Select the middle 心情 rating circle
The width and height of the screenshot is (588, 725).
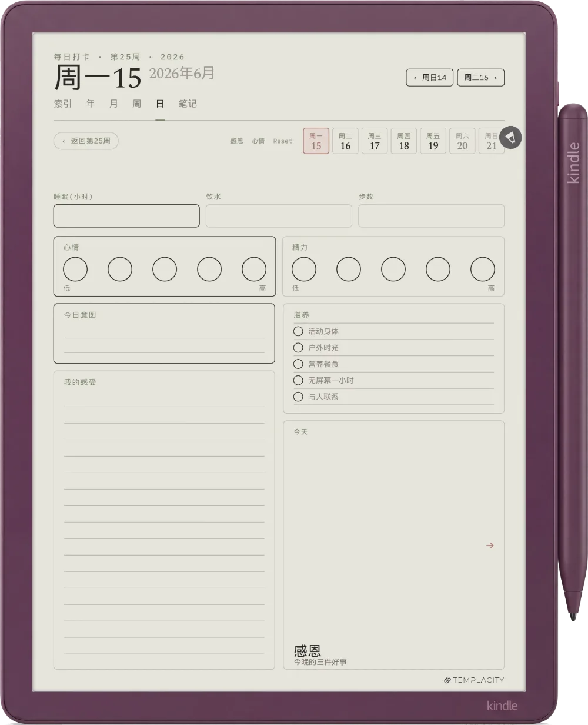click(165, 269)
